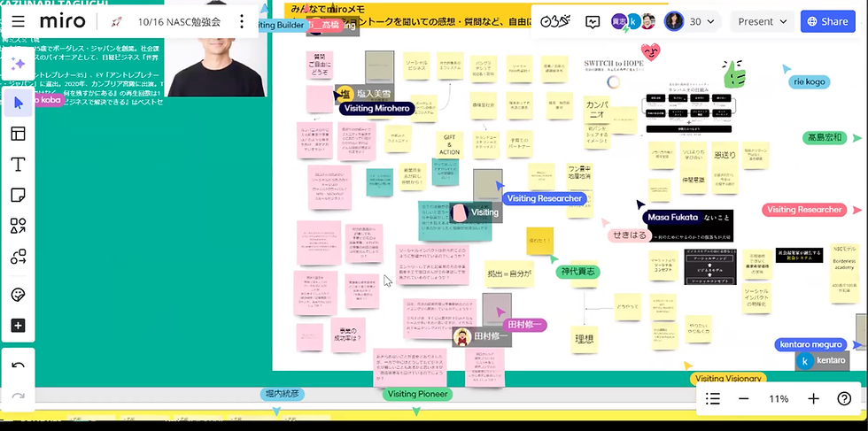This screenshot has height=431, width=868.
Task: Open the Miro AI sparkle tool
Action: tap(19, 64)
